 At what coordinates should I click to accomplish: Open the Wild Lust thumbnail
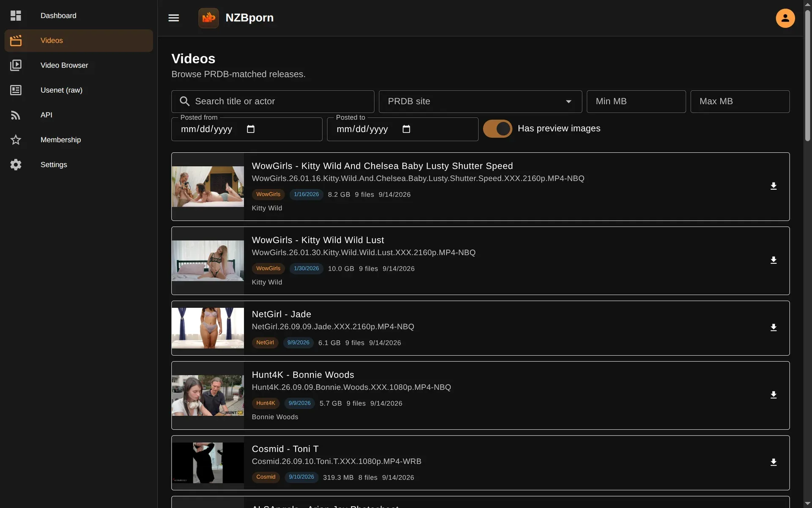click(208, 261)
